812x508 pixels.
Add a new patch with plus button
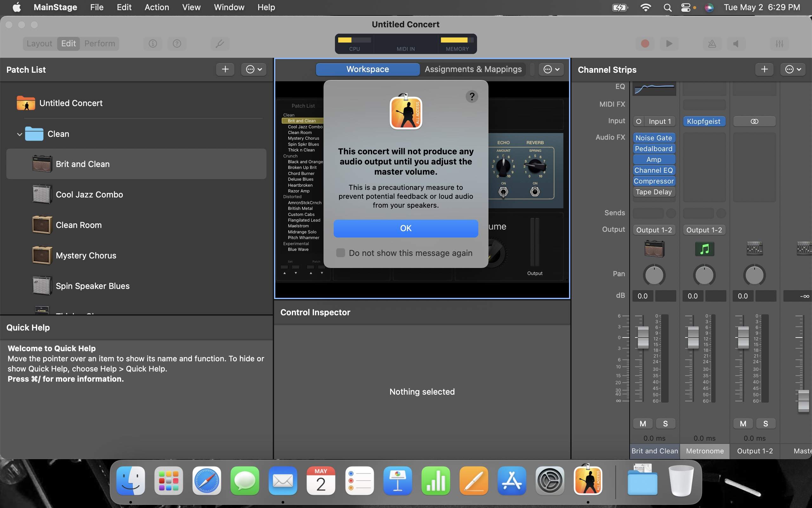point(225,70)
